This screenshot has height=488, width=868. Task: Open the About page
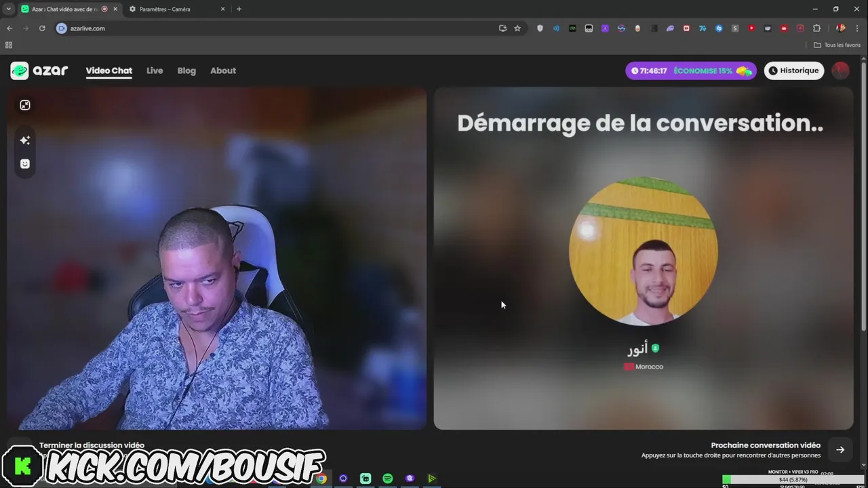[223, 70]
